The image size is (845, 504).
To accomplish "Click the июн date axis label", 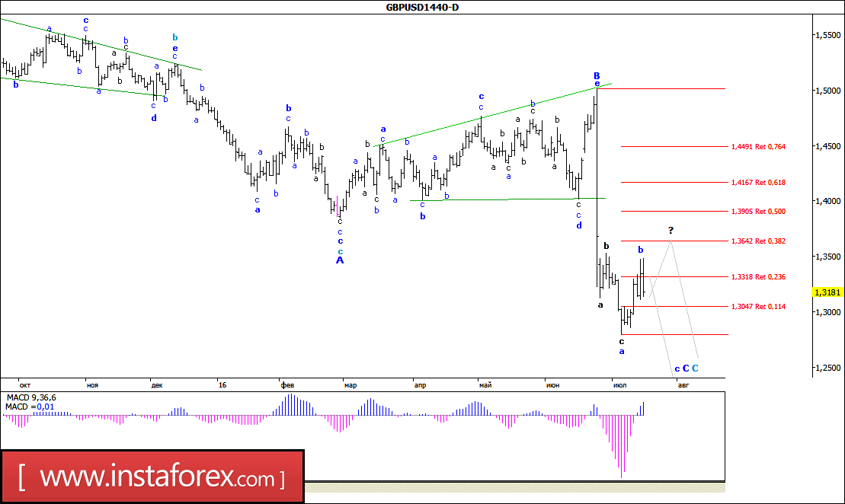I will point(552,385).
